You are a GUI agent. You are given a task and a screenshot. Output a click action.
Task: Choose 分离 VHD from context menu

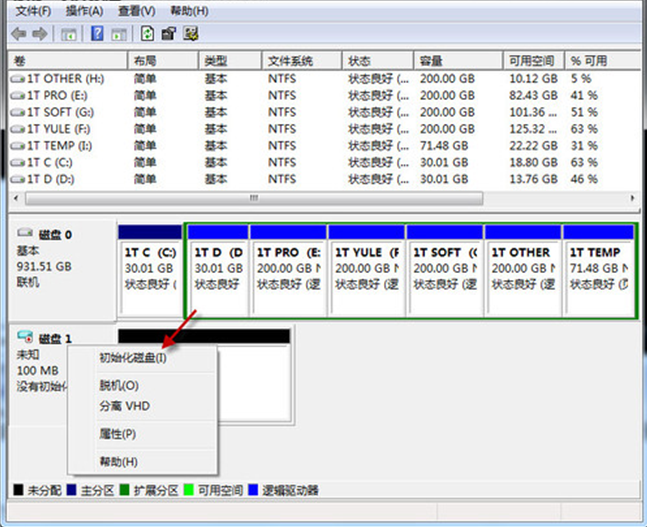pyautogui.click(x=124, y=406)
